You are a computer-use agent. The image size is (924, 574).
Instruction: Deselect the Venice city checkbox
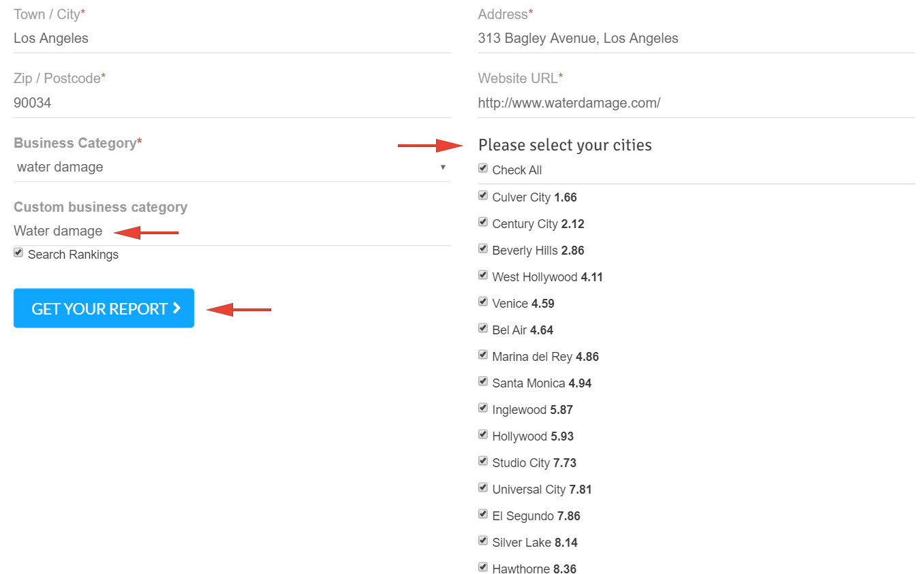point(483,302)
